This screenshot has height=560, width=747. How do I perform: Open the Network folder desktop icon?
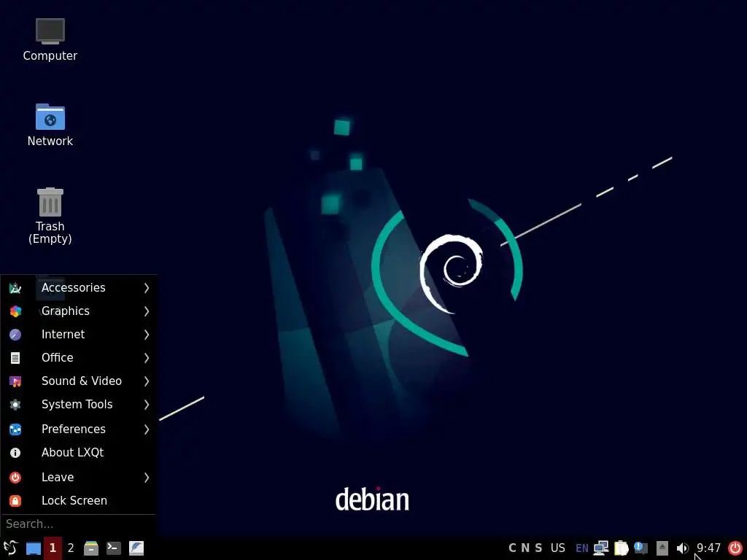coord(50,117)
